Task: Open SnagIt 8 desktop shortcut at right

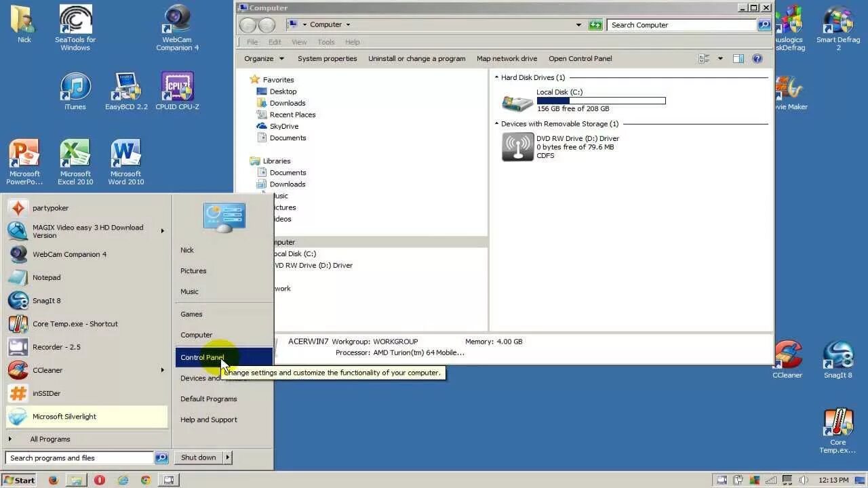Action: click(838, 359)
